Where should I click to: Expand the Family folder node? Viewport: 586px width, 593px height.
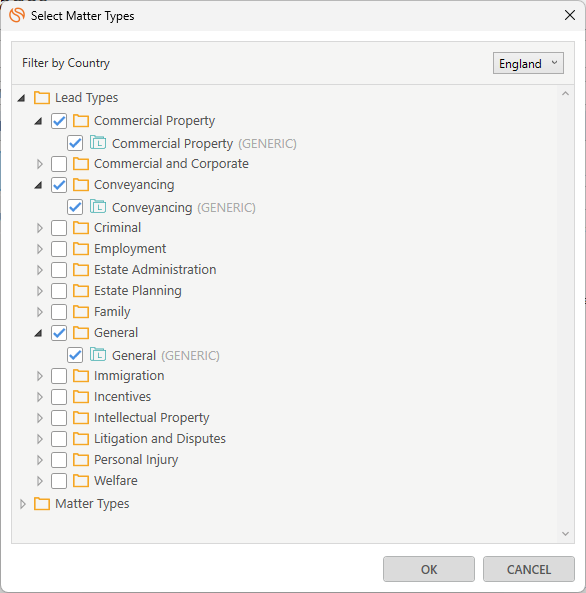click(40, 312)
